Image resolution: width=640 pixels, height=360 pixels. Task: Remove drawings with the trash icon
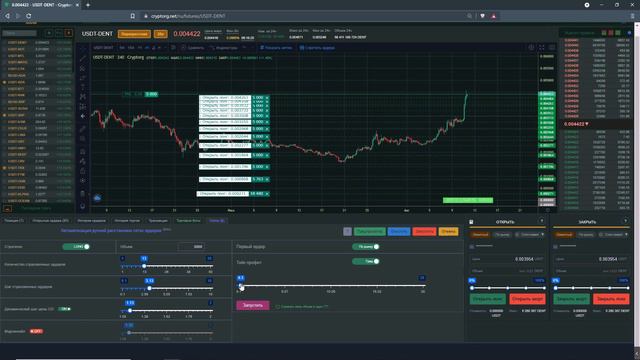pyautogui.click(x=83, y=193)
